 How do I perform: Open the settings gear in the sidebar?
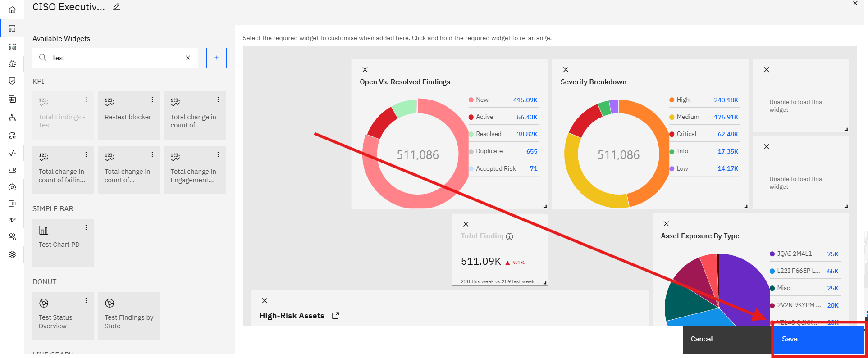point(12,254)
